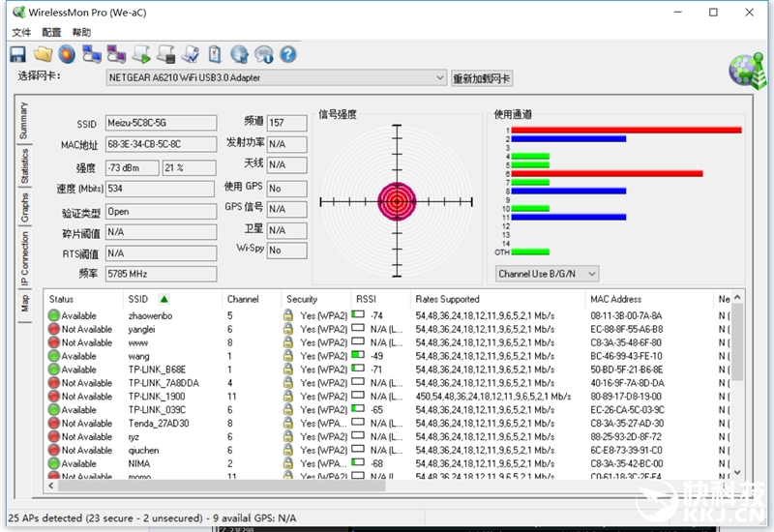This screenshot has height=532, width=774.
Task: Switch to the Statistics tab
Action: pos(24,166)
